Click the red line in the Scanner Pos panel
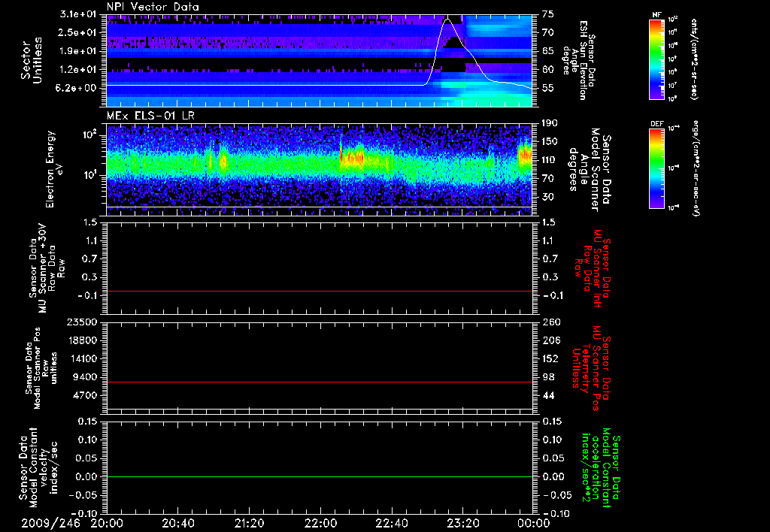 (x=320, y=382)
